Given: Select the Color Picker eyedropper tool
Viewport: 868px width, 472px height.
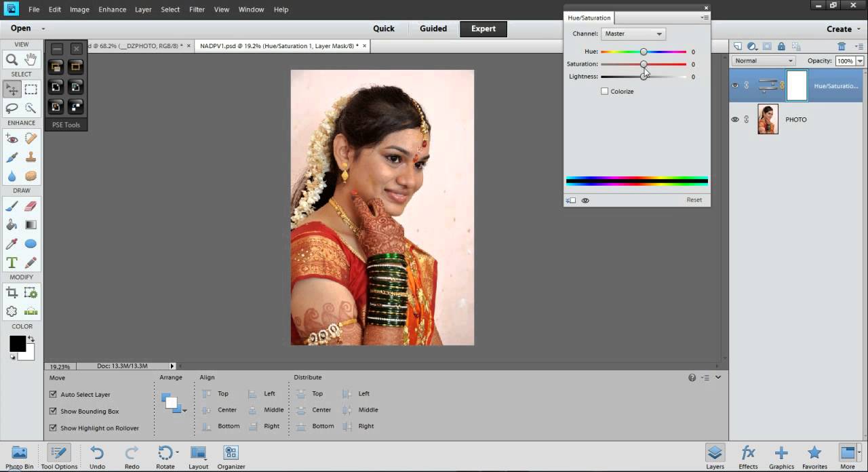Looking at the screenshot, I should coord(12,244).
